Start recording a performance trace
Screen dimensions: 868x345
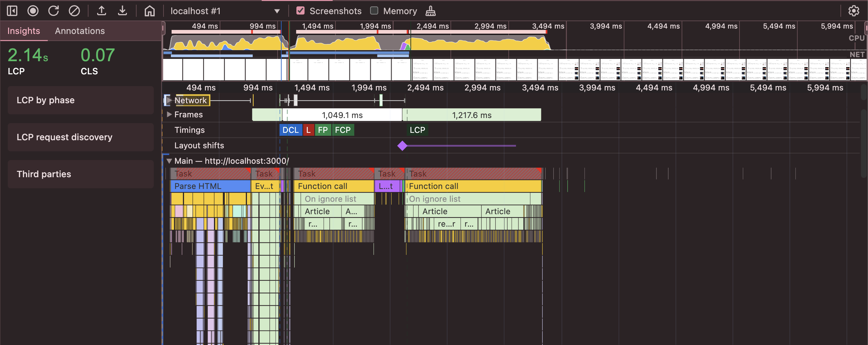33,11
